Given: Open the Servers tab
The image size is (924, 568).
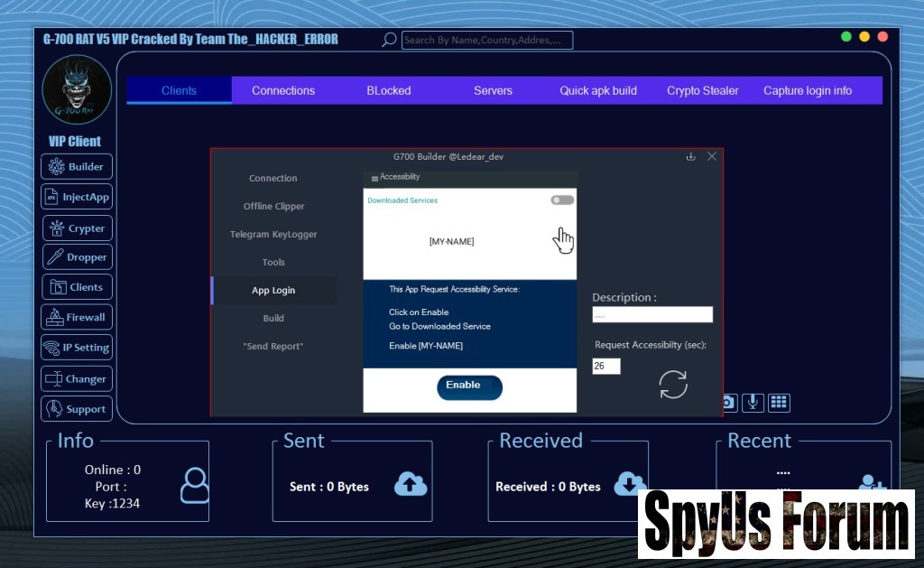Looking at the screenshot, I should (x=493, y=90).
